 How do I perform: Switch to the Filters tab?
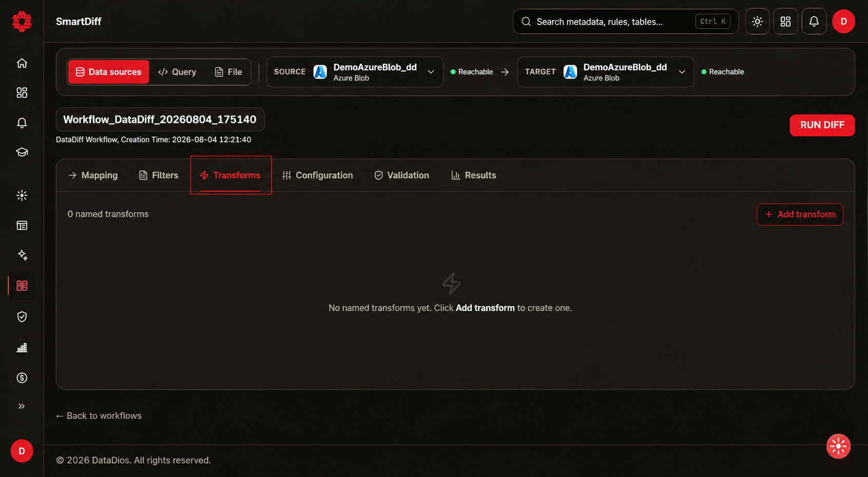[159, 175]
